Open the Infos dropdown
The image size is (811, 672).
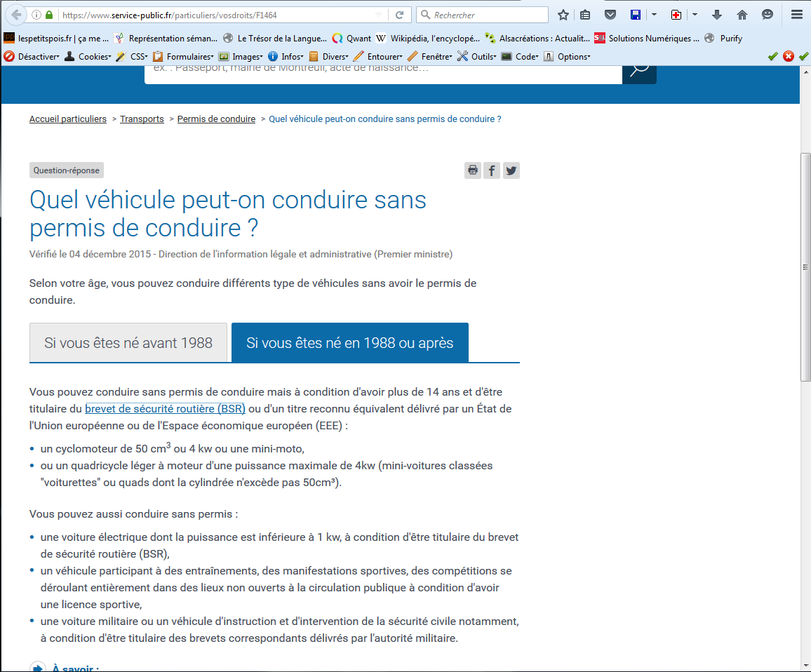[x=286, y=56]
